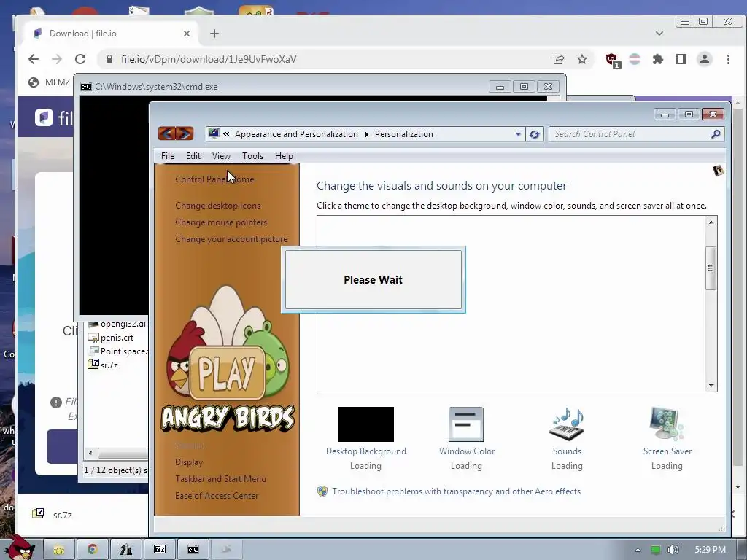Select penis.crt file in 7-Zip list

[x=111, y=337]
